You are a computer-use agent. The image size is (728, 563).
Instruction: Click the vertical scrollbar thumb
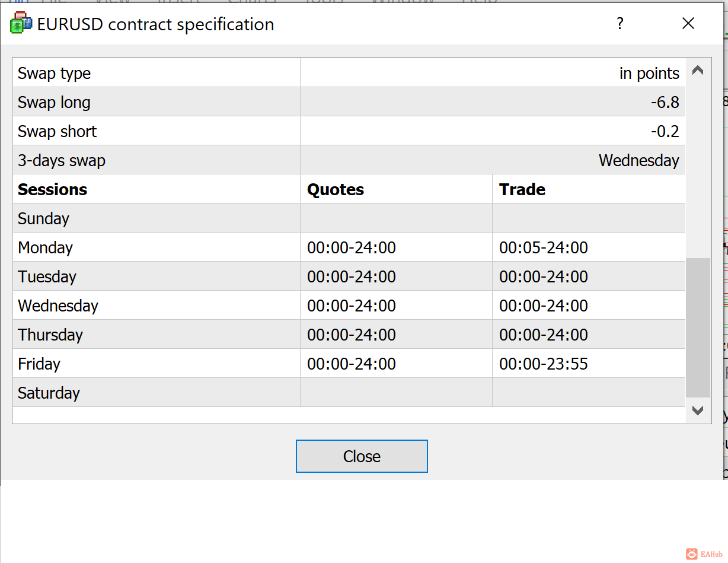click(698, 326)
